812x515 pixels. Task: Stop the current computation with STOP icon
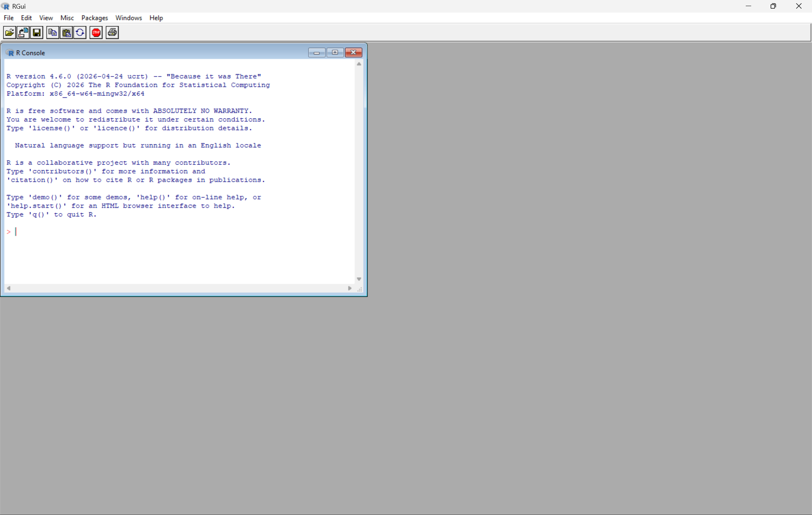[x=96, y=33]
